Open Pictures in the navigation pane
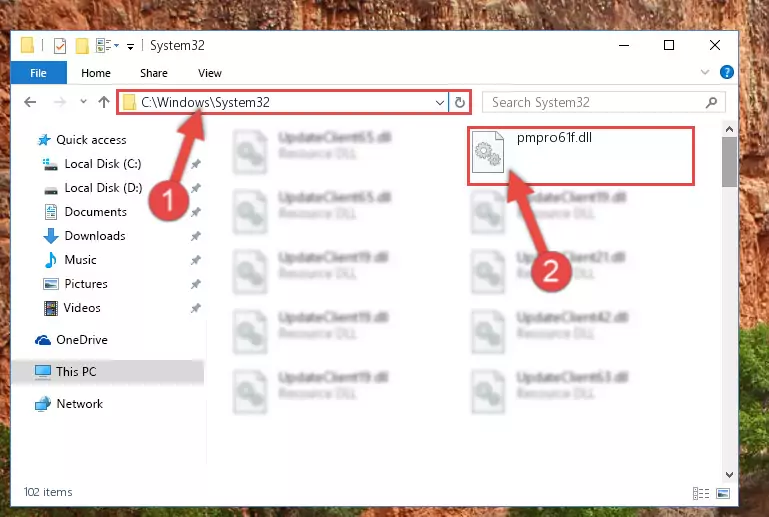Screen dimensions: 769x517 click(86, 284)
